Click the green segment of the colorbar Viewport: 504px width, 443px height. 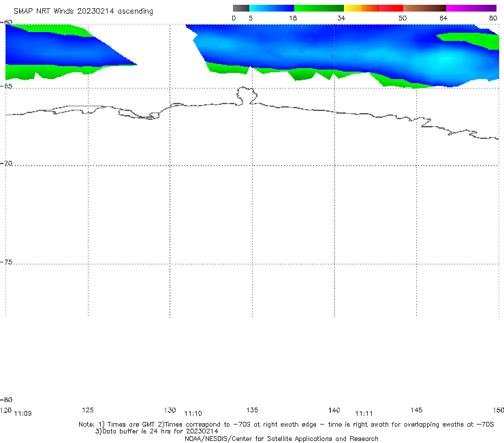click(319, 8)
